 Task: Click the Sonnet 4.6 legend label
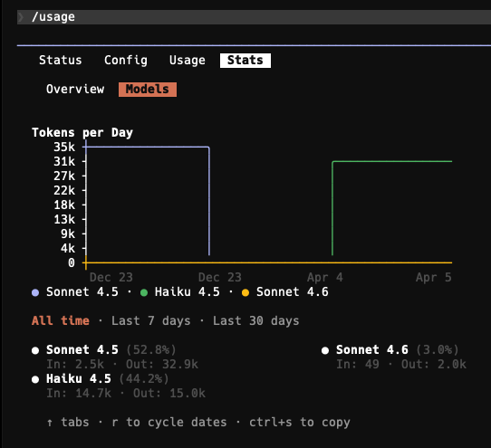[293, 292]
